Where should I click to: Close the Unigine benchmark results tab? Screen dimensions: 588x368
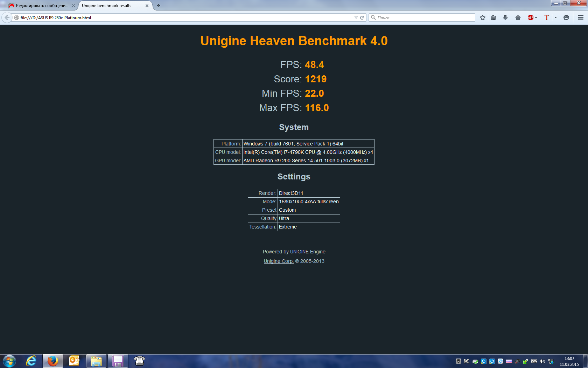(x=147, y=6)
